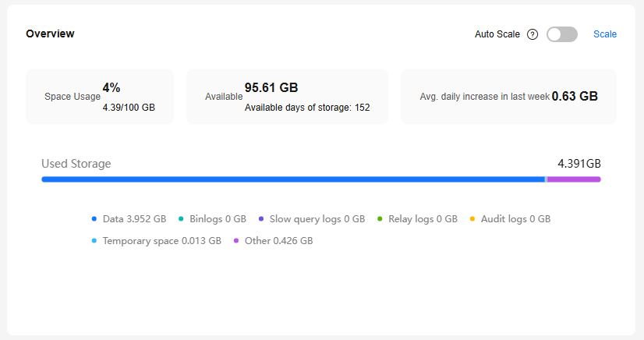Click the Used Storage label

coord(76,164)
